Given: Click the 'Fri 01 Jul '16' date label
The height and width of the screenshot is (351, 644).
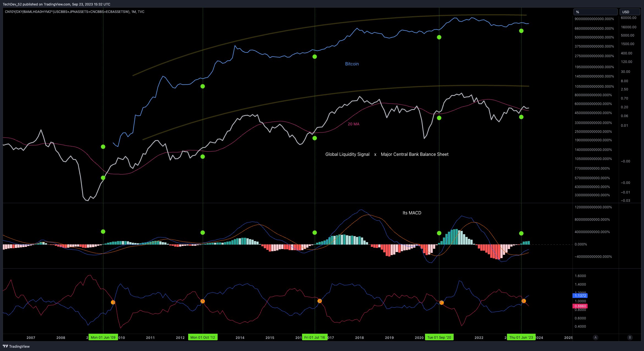Looking at the screenshot, I should tap(314, 338).
